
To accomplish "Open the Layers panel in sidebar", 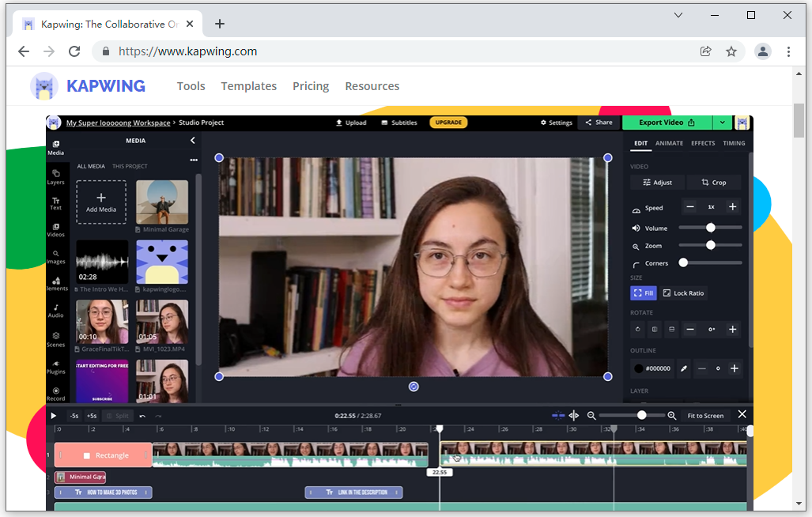I will pos(55,176).
